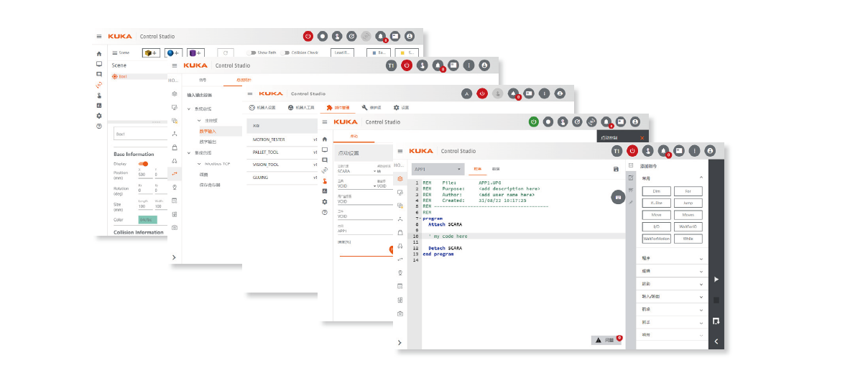Open user account icon in front window
868x386 pixels.
coord(710,151)
